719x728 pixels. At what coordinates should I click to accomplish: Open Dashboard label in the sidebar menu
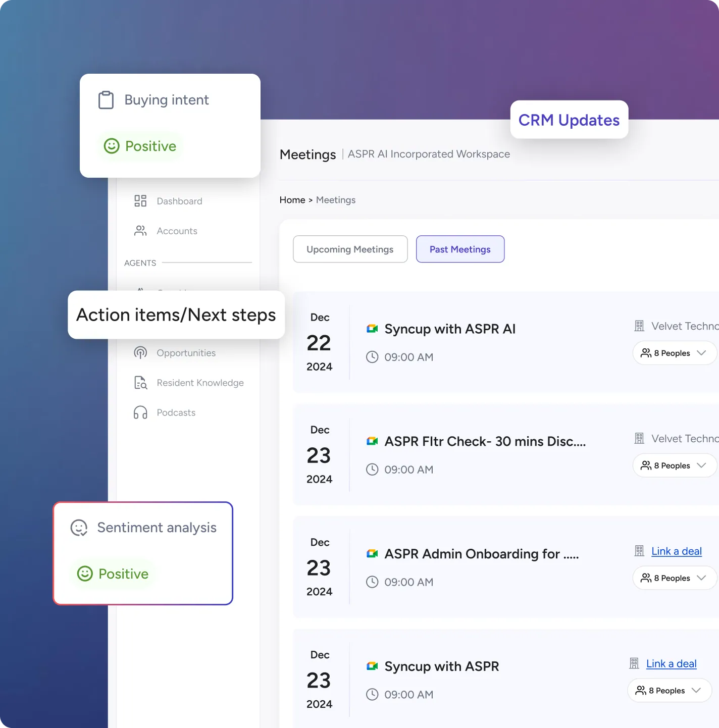coord(180,201)
